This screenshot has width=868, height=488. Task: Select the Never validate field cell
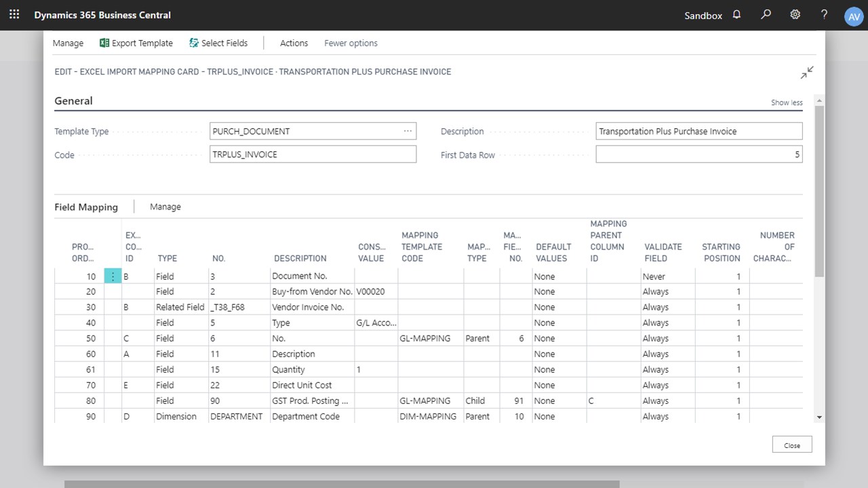[668, 276]
